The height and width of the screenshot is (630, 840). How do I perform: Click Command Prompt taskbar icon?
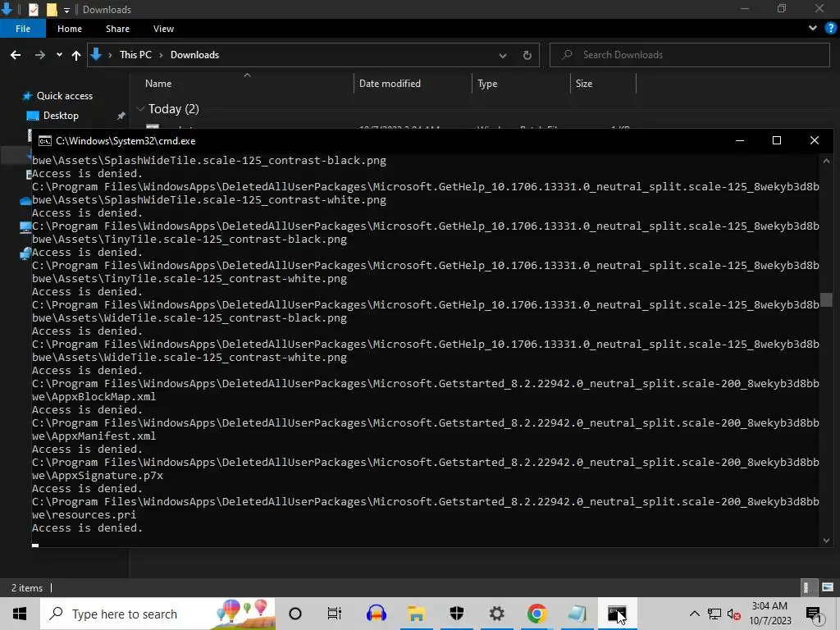tap(617, 614)
